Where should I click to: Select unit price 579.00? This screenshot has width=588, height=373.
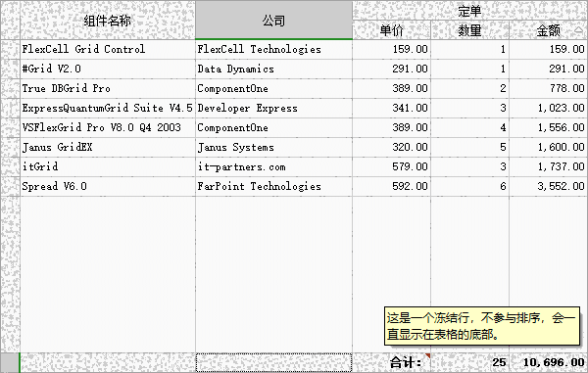tap(391, 166)
